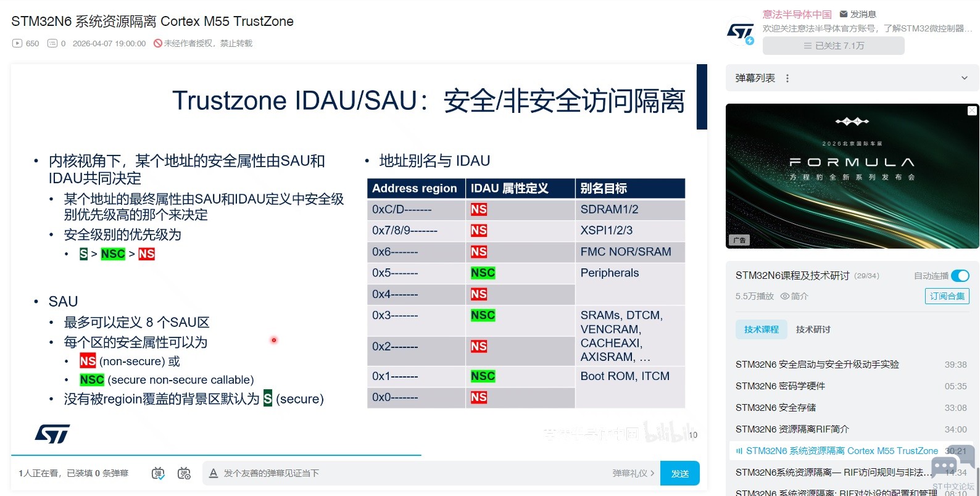Click the video title heading text

(x=152, y=21)
